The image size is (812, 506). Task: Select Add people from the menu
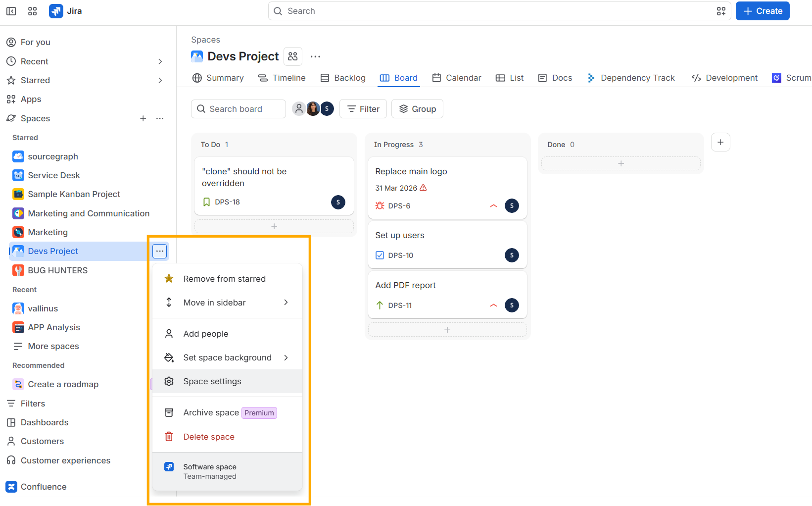click(227, 334)
